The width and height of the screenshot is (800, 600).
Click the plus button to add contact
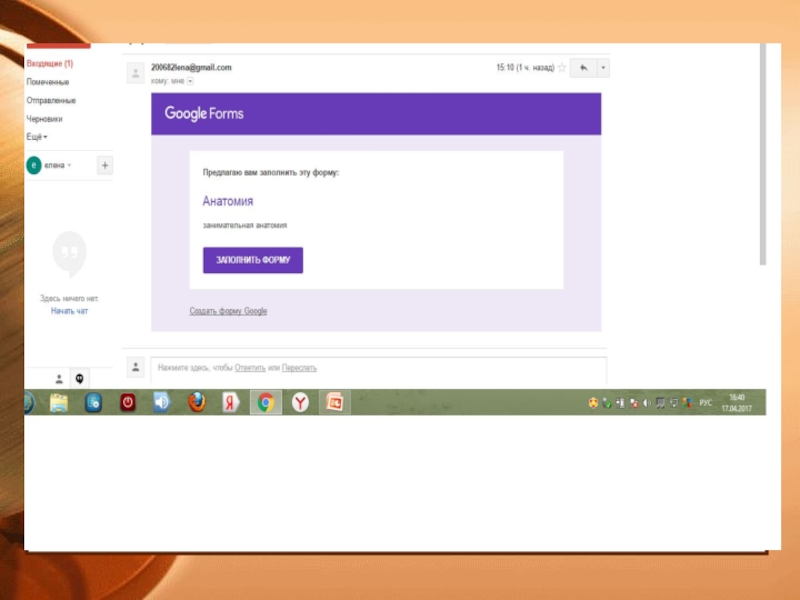point(105,165)
